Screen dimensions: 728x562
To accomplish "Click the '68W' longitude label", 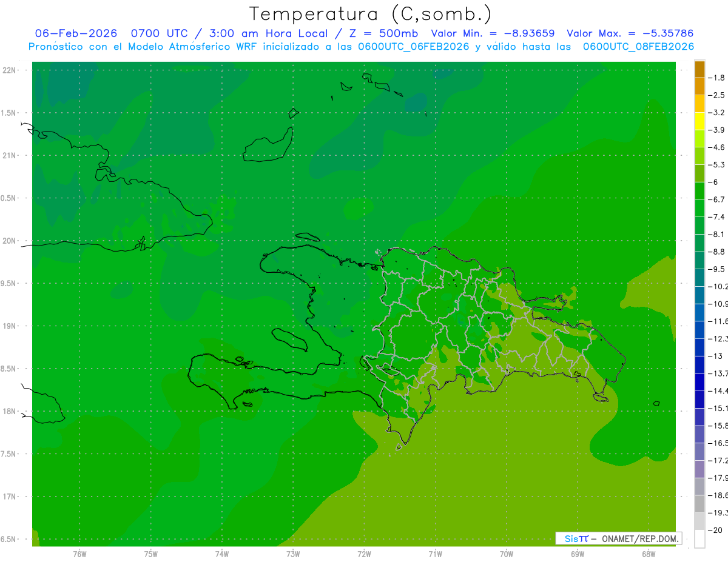I will [649, 554].
